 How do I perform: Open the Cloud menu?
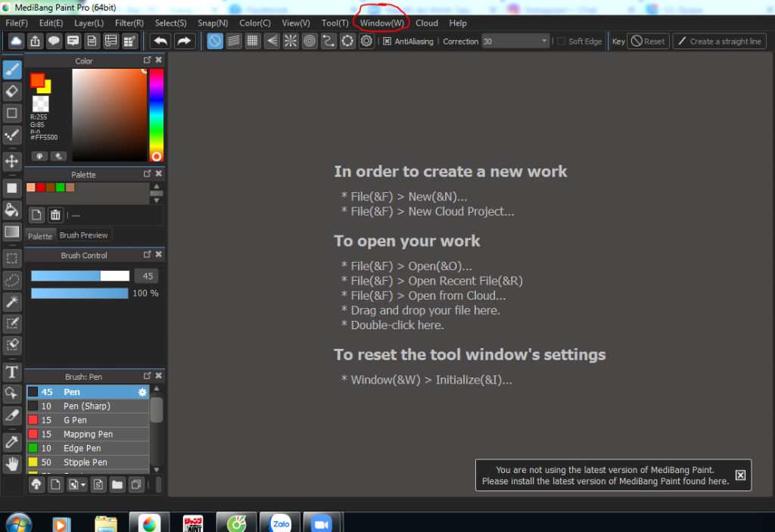click(x=427, y=23)
